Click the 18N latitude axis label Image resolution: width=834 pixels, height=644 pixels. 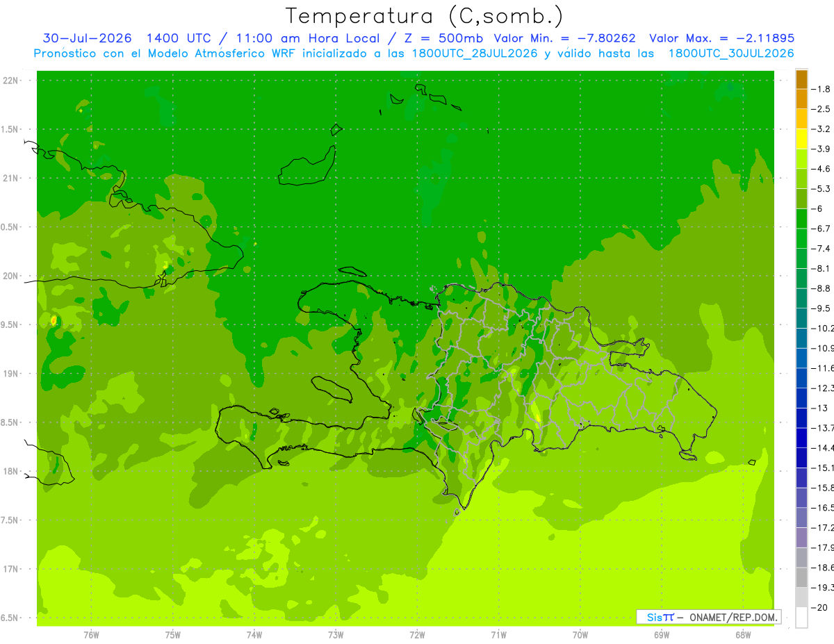coord(12,471)
